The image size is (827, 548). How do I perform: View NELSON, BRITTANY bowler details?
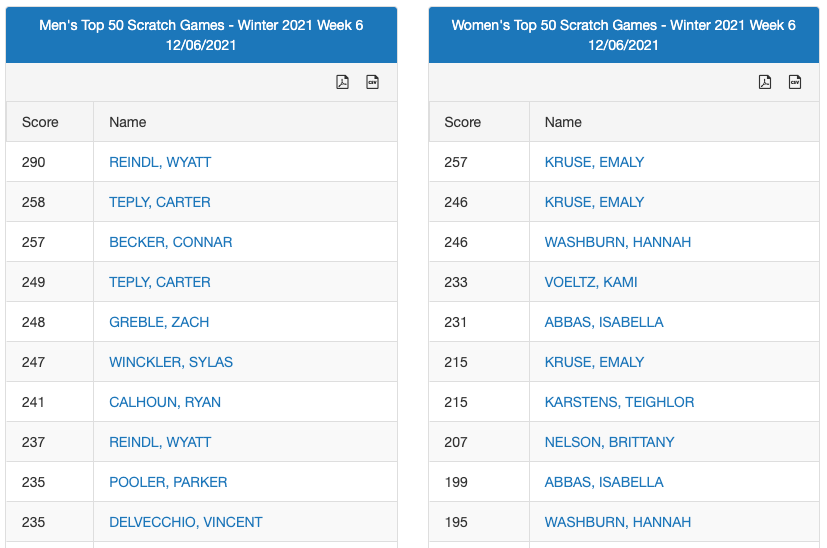pyautogui.click(x=609, y=442)
